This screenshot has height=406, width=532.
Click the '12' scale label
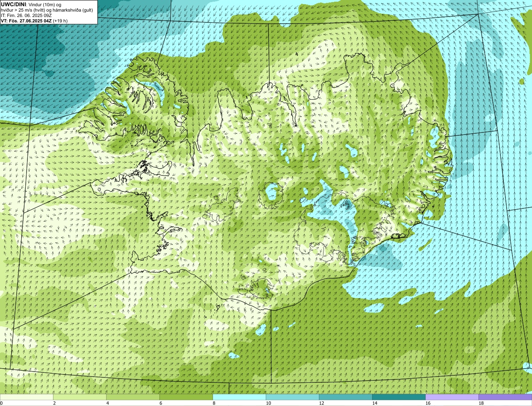click(x=322, y=403)
